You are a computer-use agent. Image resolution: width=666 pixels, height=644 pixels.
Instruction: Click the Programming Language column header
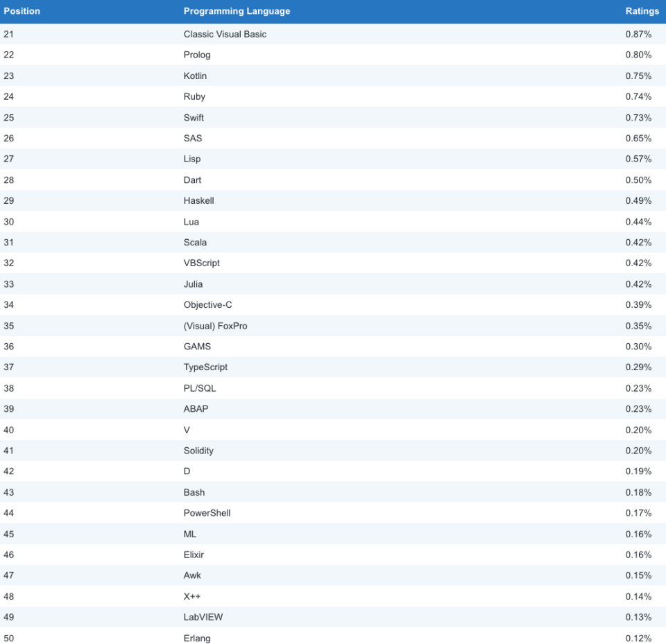(237, 11)
